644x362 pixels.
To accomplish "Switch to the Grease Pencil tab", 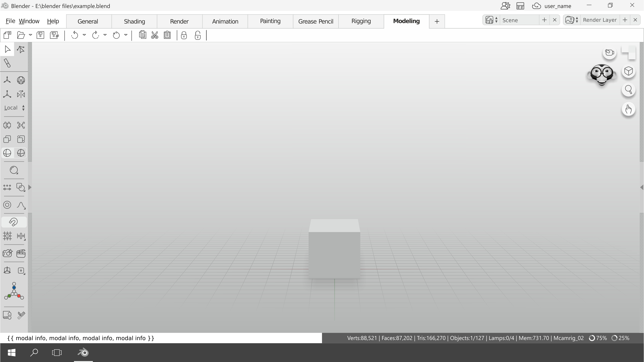I will point(316,21).
